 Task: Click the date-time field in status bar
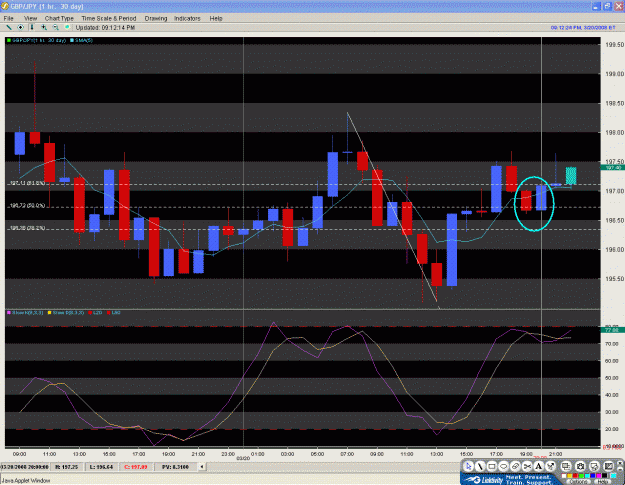pyautogui.click(x=24, y=467)
